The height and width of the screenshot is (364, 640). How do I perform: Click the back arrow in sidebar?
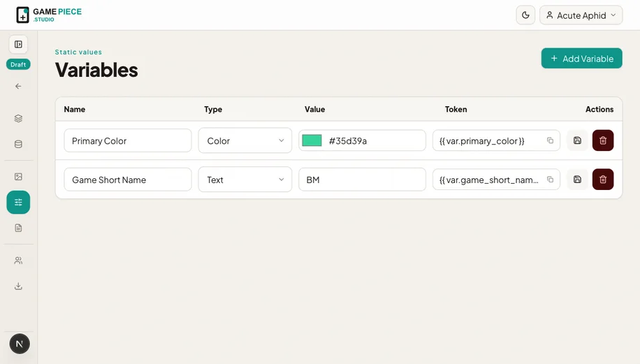pos(18,86)
